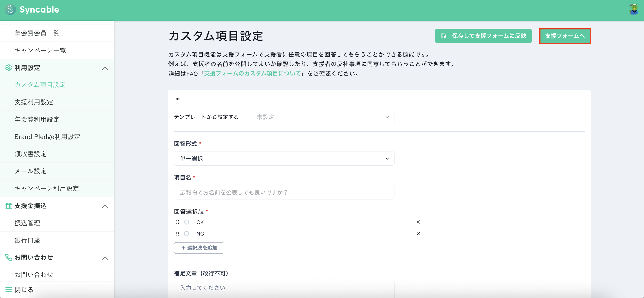Open 年会費会員一覧 from the sidebar
The image size is (644, 298).
pyautogui.click(x=37, y=33)
